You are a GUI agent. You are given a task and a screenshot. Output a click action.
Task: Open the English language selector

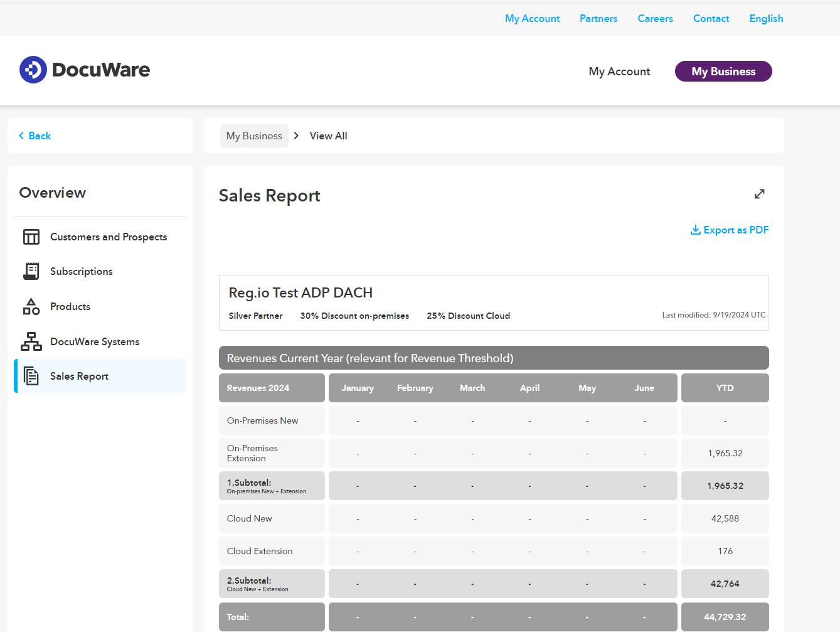pos(766,19)
